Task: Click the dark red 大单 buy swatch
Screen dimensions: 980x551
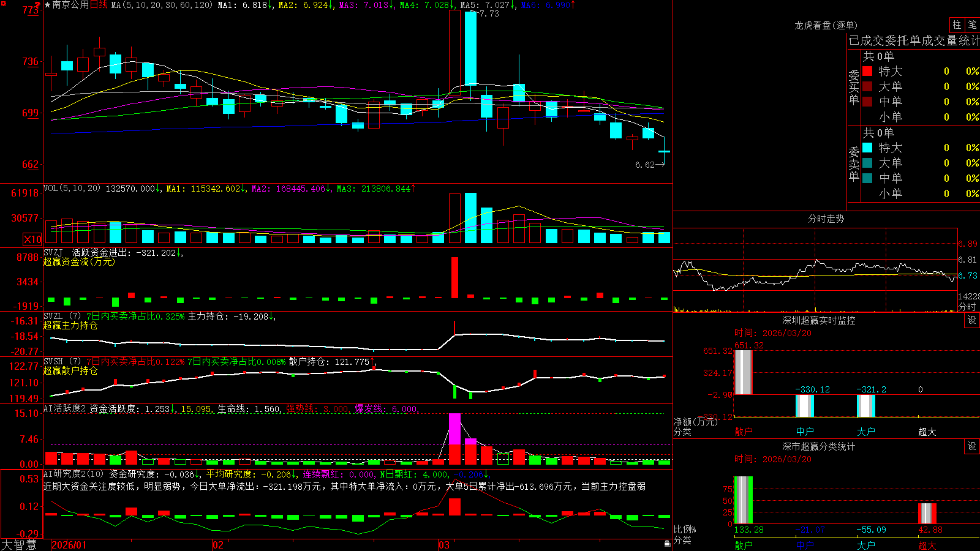Action: tap(867, 86)
